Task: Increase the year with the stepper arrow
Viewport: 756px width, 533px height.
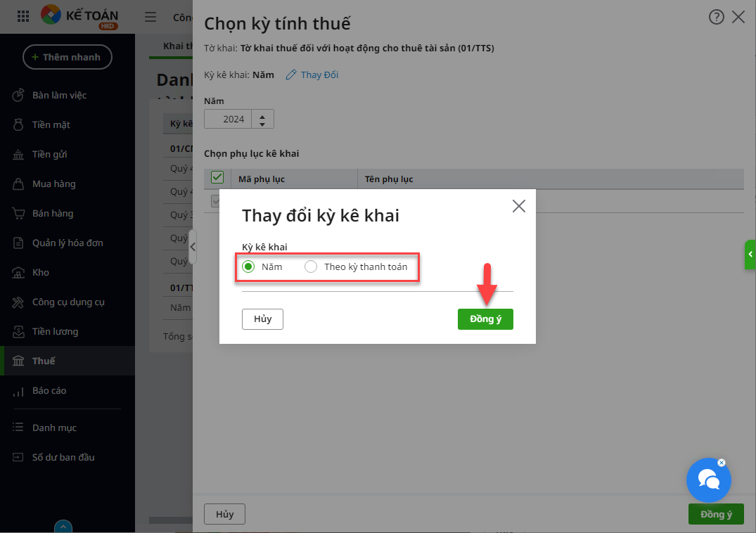Action: 262,115
